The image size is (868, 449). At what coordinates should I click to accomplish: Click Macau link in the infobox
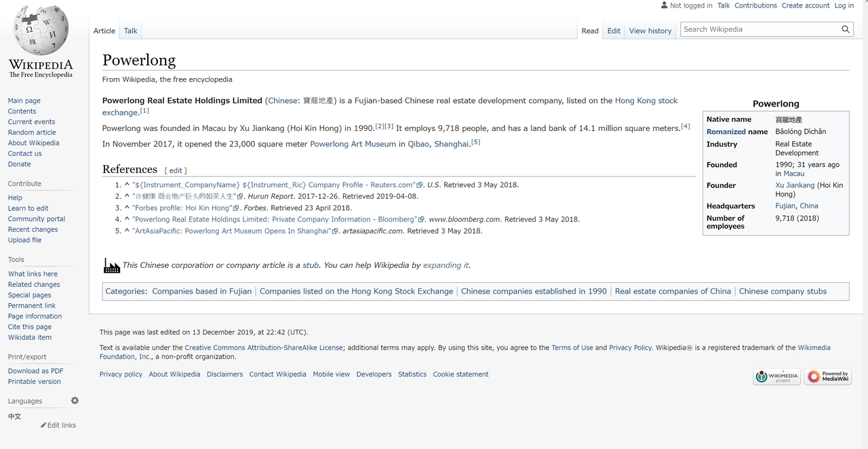tap(793, 174)
